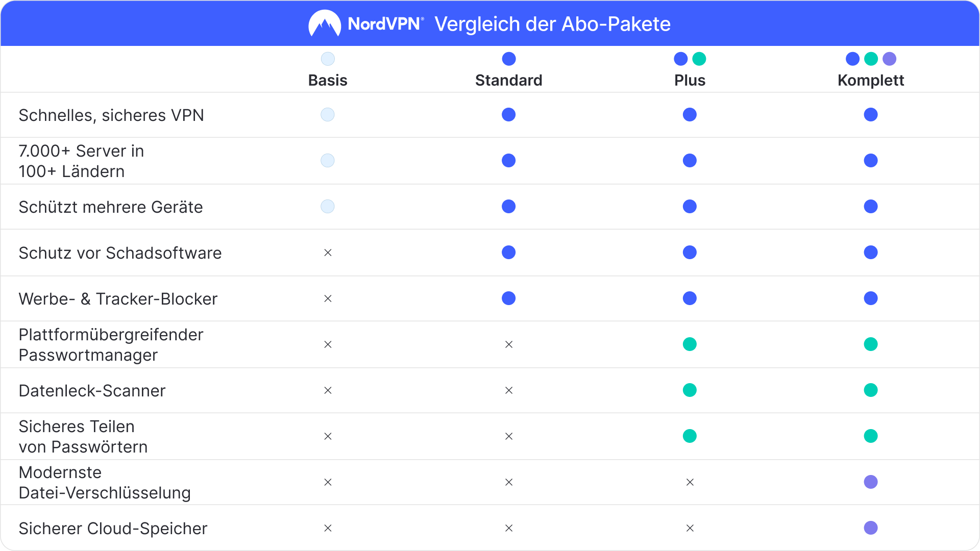The height and width of the screenshot is (551, 980).
Task: Click the X for Basis Schutz vor Schadsoftware
Action: point(328,253)
